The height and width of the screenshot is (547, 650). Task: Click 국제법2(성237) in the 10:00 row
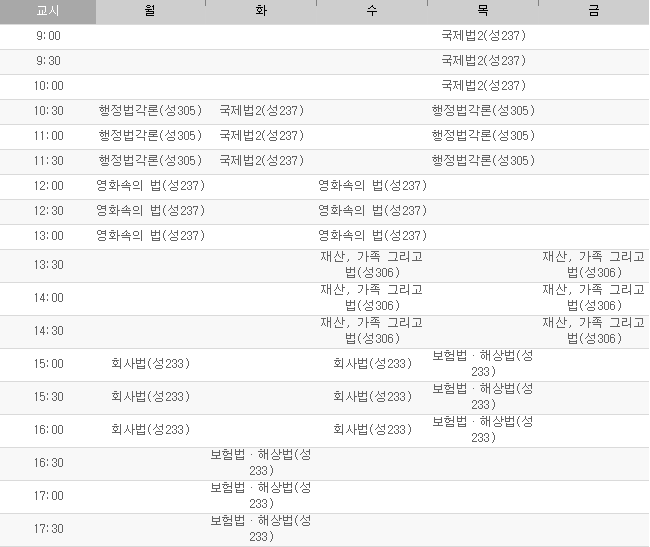tap(483, 85)
